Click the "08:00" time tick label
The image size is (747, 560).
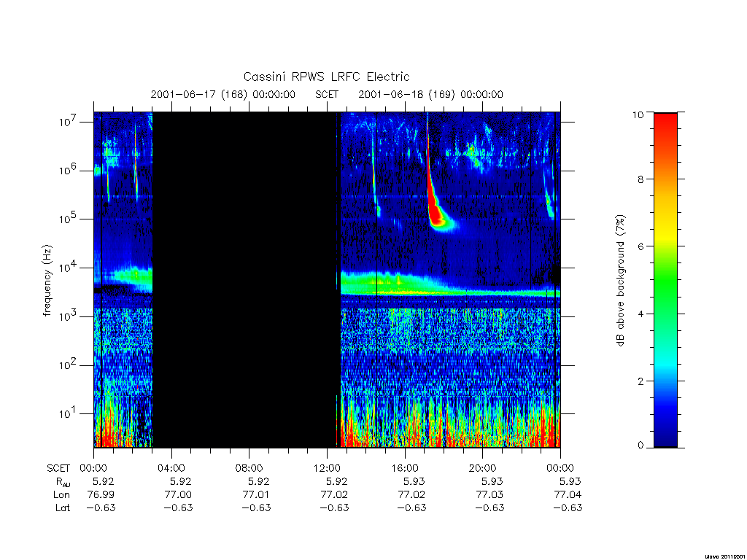pyautogui.click(x=249, y=468)
